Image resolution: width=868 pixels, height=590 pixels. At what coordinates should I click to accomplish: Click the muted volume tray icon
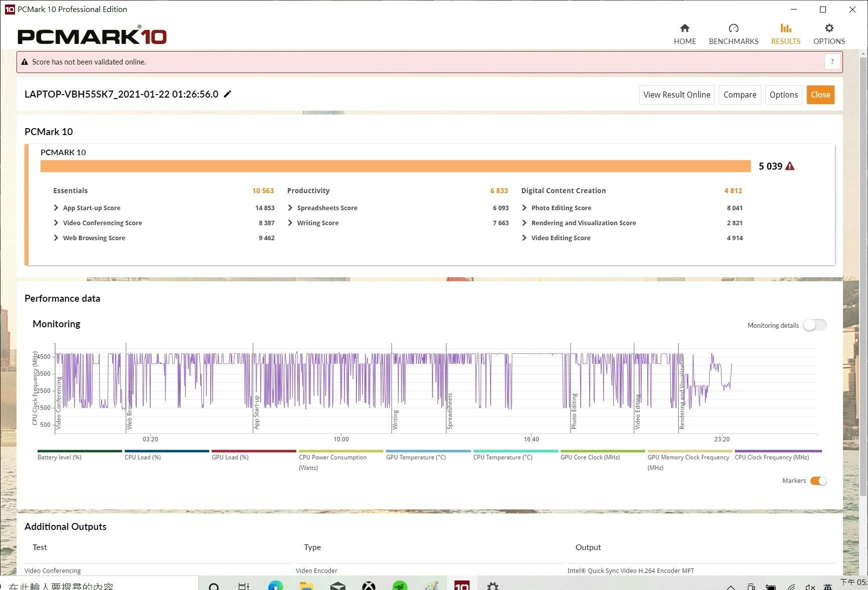pos(810,586)
